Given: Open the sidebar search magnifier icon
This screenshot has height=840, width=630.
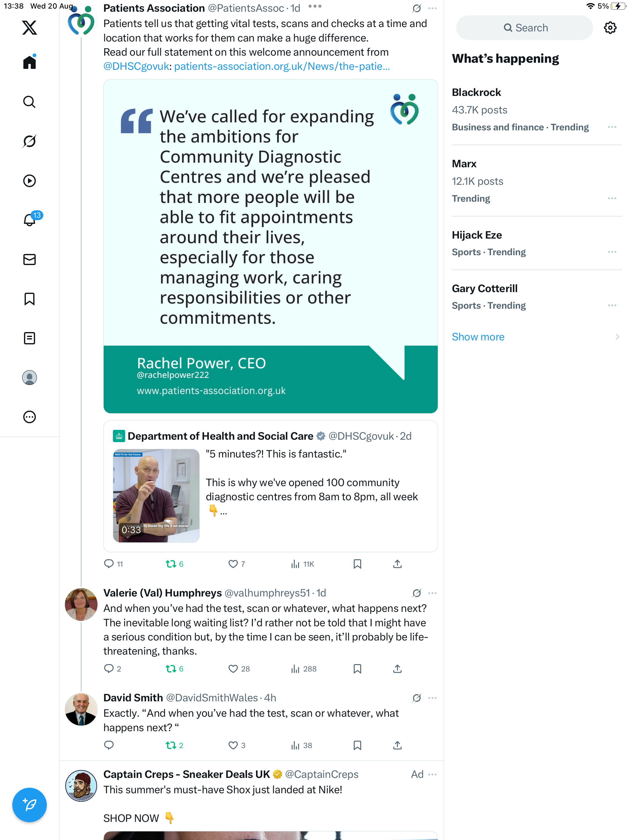Looking at the screenshot, I should pos(29,102).
